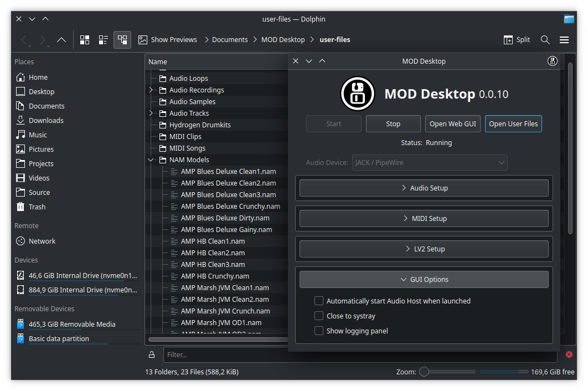Click the MOD Desktop titlebar app icon
The height and width of the screenshot is (391, 588).
(x=553, y=61)
